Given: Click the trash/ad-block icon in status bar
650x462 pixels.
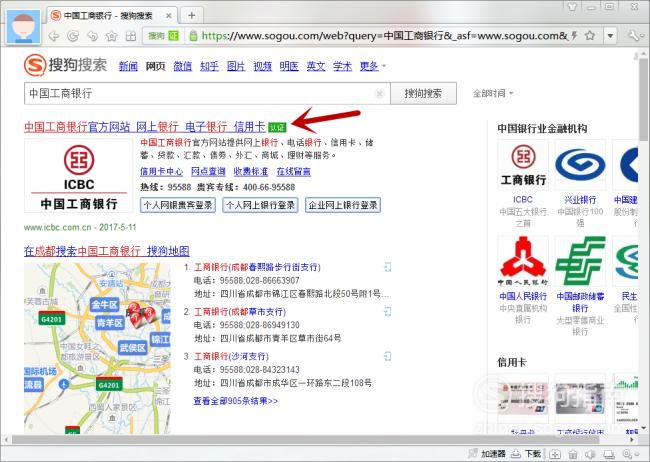Looking at the screenshot, I should click(572, 454).
